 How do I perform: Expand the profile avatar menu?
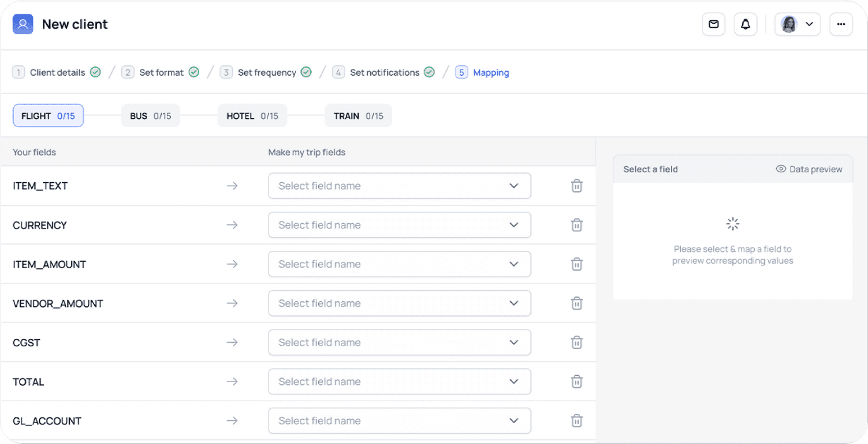pyautogui.click(x=797, y=24)
